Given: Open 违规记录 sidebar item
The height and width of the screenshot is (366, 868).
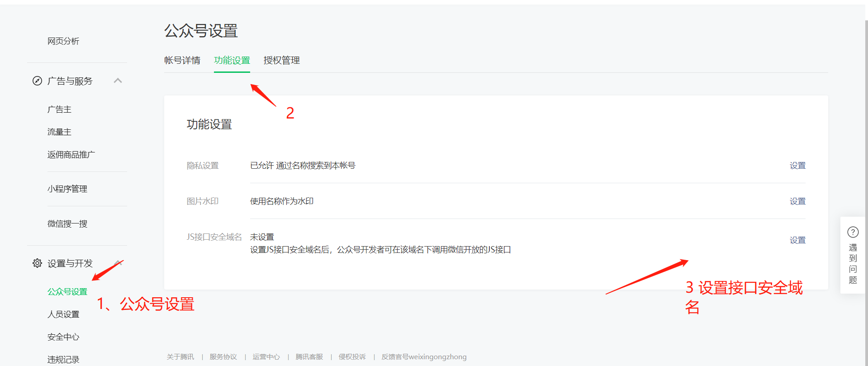Looking at the screenshot, I should click(63, 360).
